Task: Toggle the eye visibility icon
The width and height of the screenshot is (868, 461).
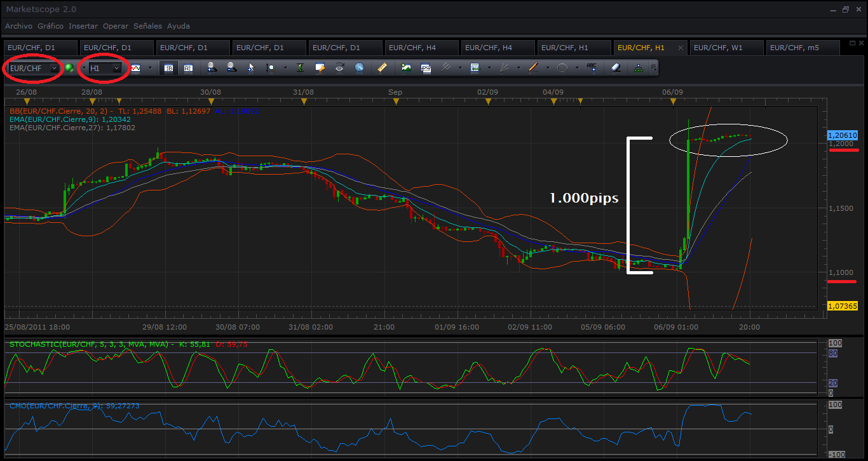Action: (x=340, y=68)
